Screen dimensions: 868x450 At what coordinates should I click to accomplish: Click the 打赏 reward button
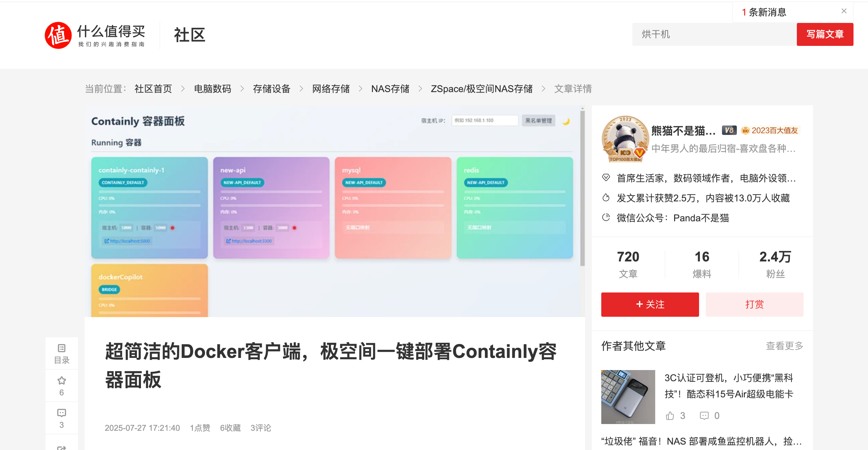754,304
